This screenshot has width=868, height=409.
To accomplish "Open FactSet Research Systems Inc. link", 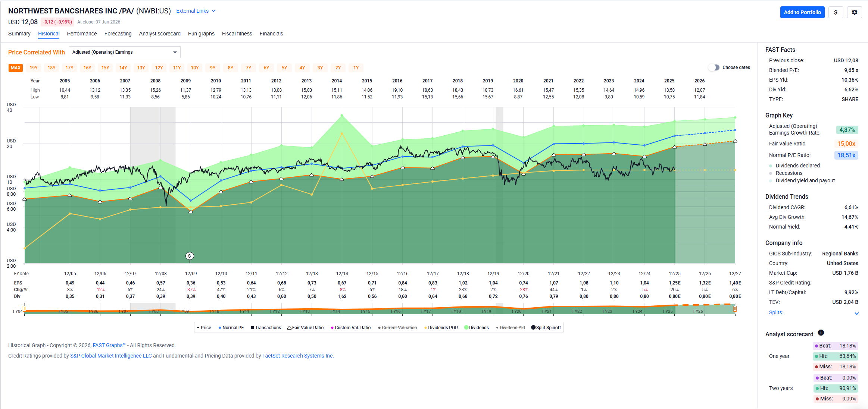I will click(297, 356).
